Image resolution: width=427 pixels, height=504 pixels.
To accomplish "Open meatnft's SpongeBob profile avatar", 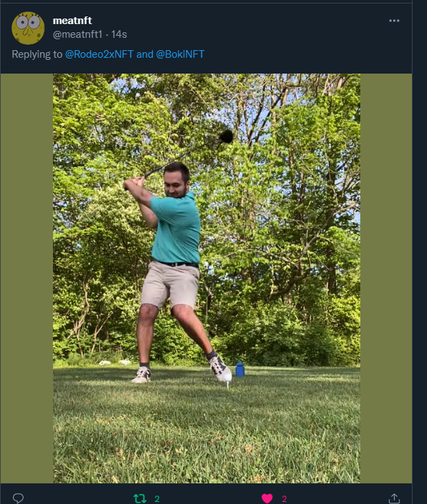I will pos(28,28).
